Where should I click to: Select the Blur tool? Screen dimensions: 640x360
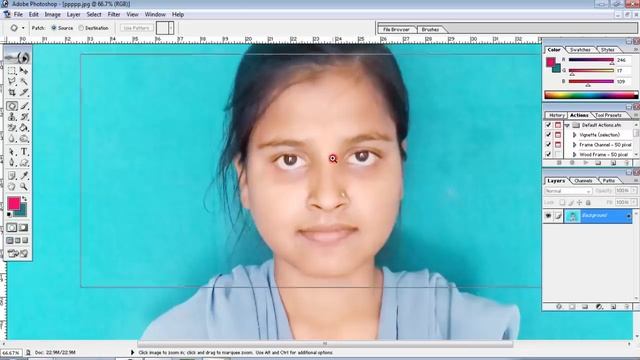click(12, 139)
